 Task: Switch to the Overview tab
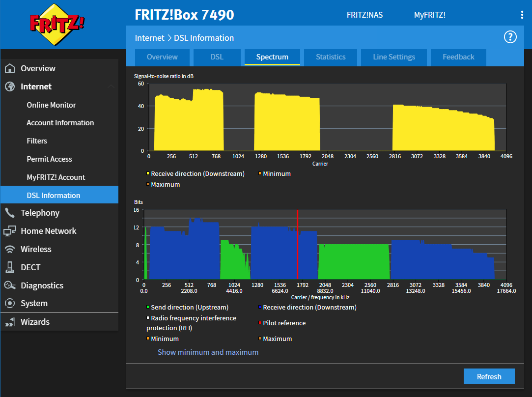click(x=162, y=57)
